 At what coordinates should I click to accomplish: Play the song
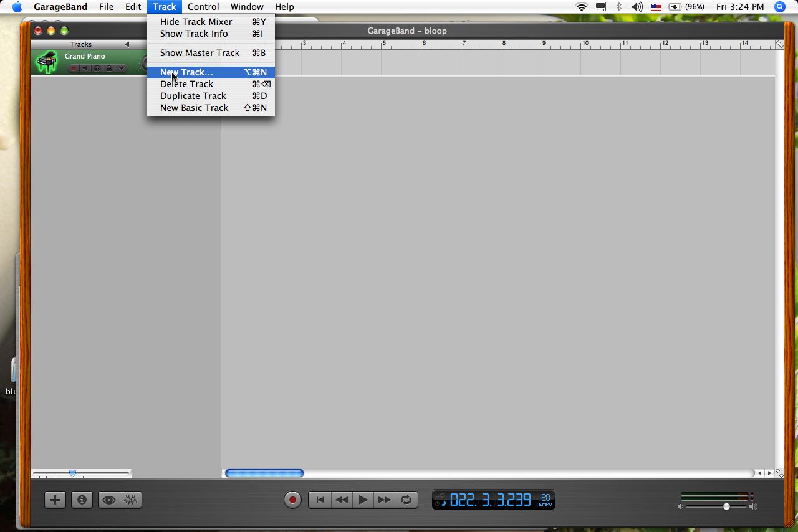(x=363, y=500)
